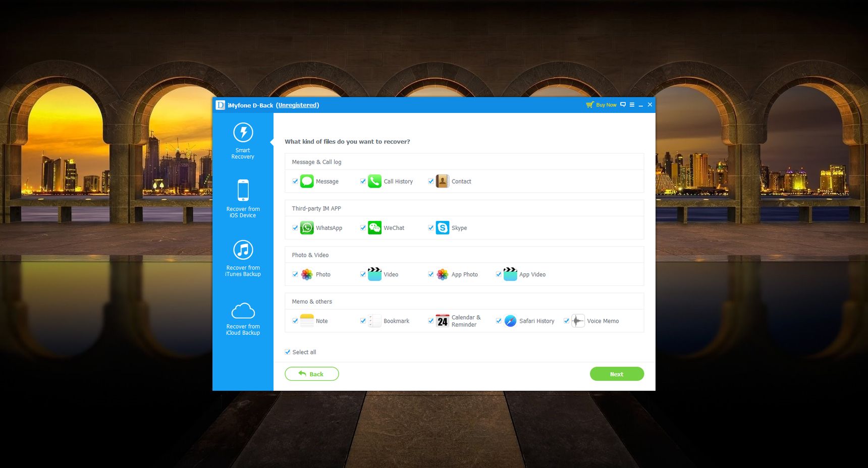This screenshot has width=868, height=468.
Task: Toggle the Contact checkbox
Action: coord(430,181)
